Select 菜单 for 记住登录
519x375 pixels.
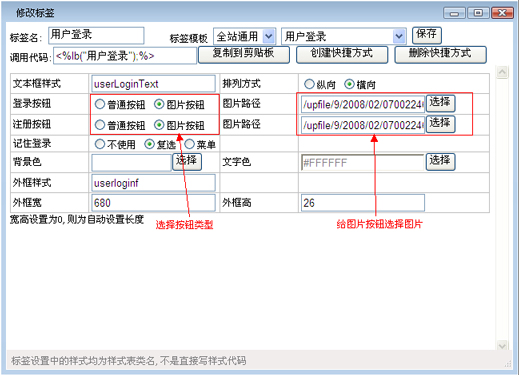189,144
